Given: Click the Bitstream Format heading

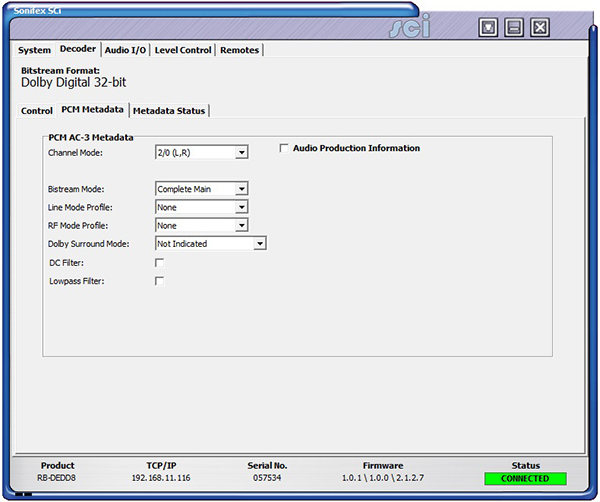Looking at the screenshot, I should pyautogui.click(x=60, y=70).
